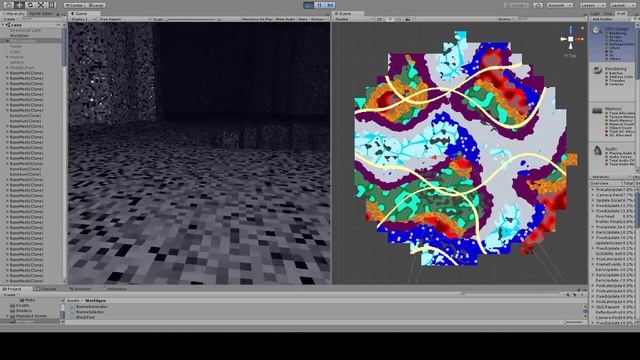Select the Move tool in the toolbar
This screenshot has height=360, width=640.
coord(19,5)
